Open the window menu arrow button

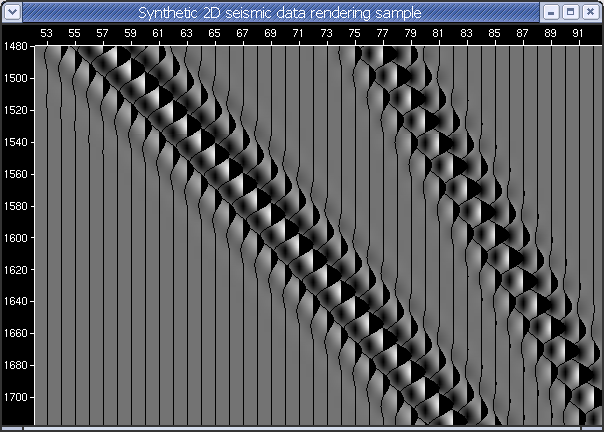click(12, 12)
